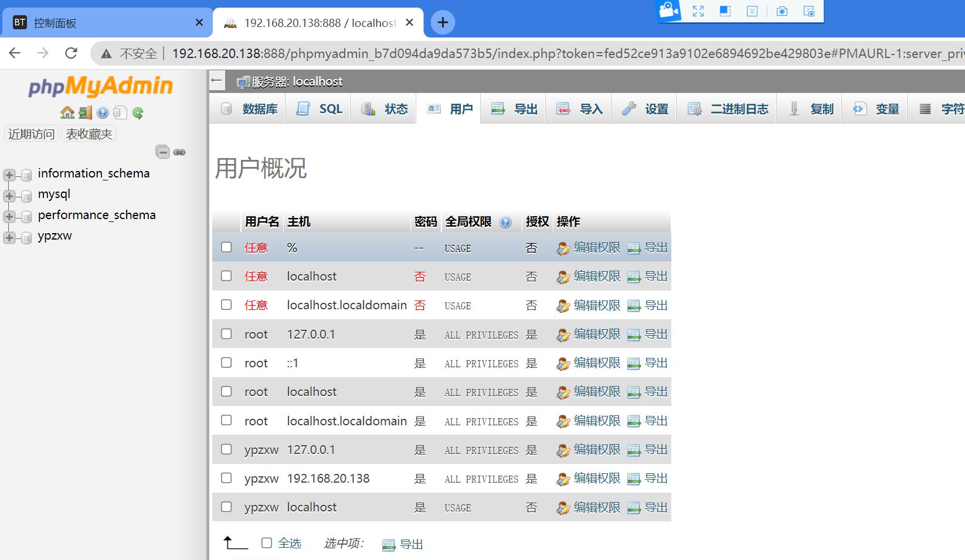
Task: Expand the performance_schema database
Action: 9,217
